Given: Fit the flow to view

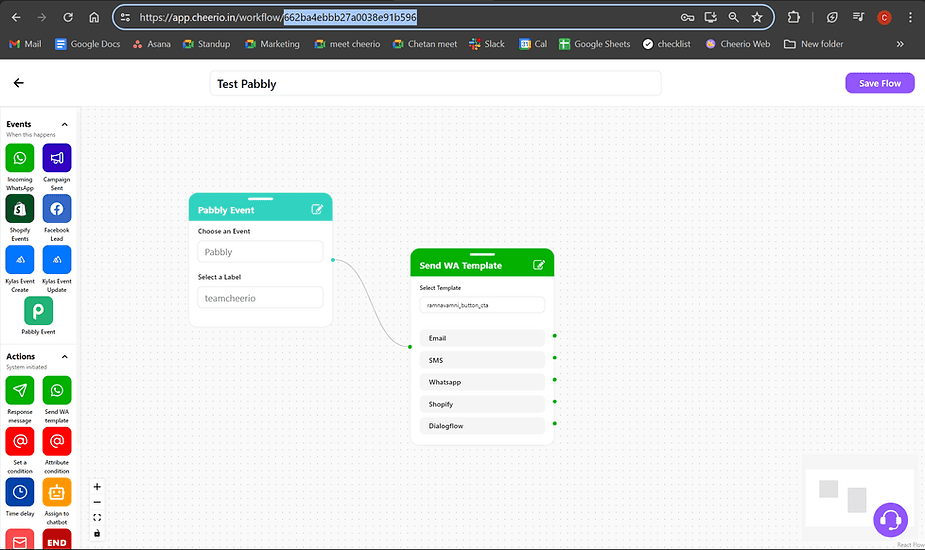Looking at the screenshot, I should 97,518.
